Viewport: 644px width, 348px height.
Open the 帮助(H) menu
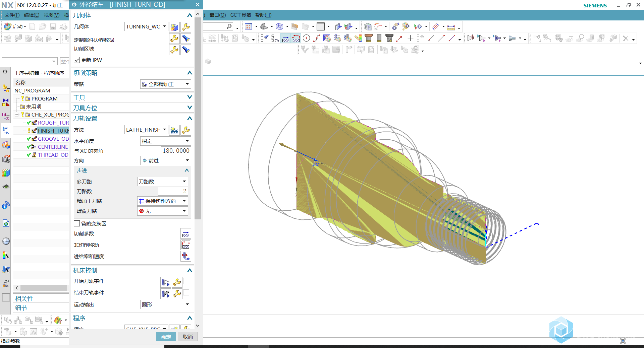pos(263,15)
